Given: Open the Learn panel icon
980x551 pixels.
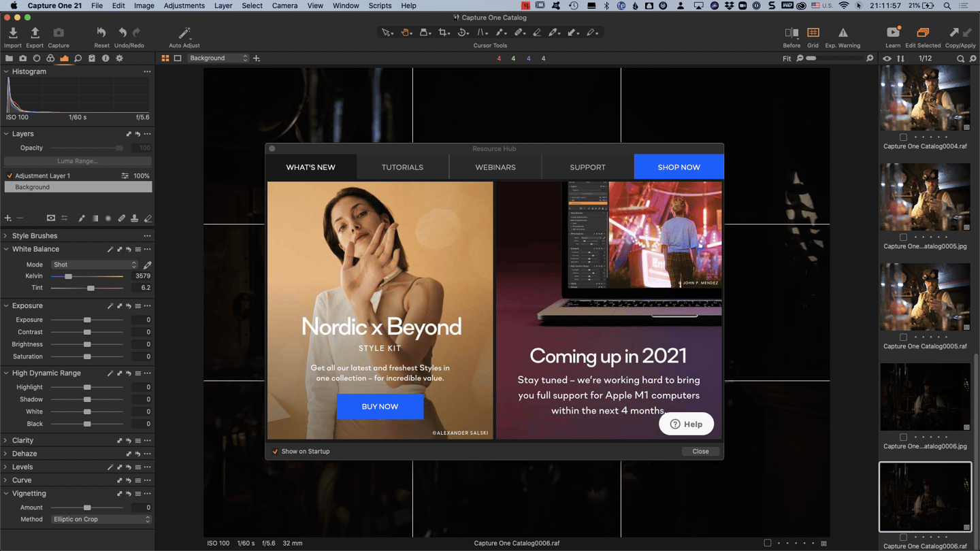Looking at the screenshot, I should pyautogui.click(x=893, y=33).
